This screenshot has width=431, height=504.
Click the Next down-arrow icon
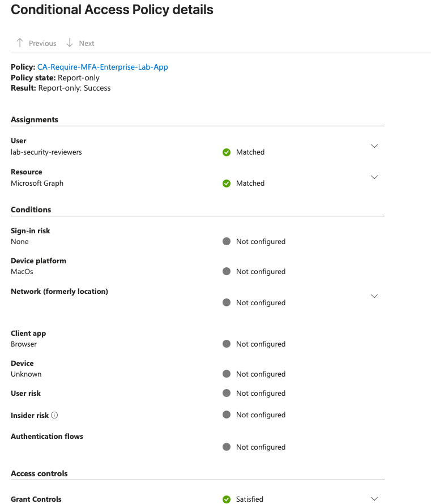click(70, 42)
